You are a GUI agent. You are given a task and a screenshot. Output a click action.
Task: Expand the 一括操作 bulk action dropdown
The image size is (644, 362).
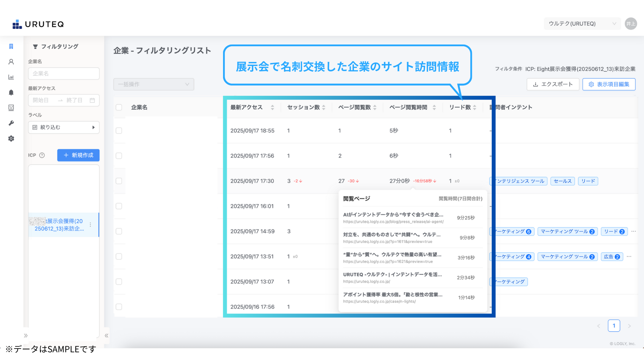[154, 84]
